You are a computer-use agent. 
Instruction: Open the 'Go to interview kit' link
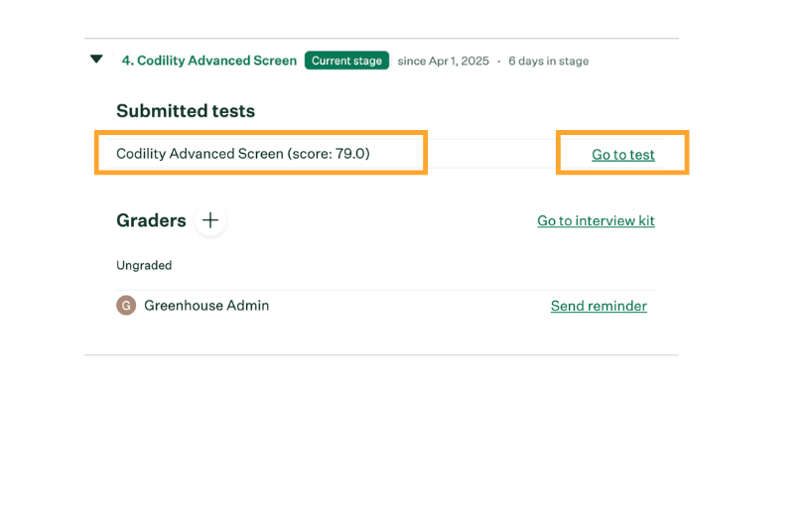pos(596,220)
